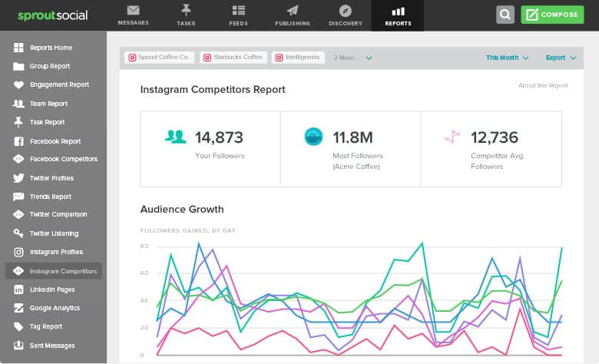Click the Task Report pin icon
The height and width of the screenshot is (364, 599).
pyautogui.click(x=18, y=122)
